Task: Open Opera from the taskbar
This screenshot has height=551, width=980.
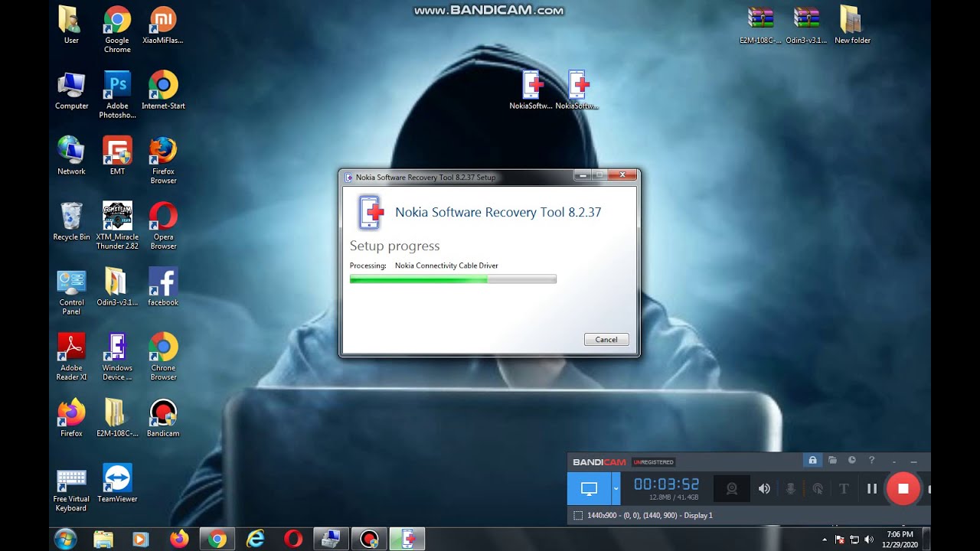Action: click(293, 540)
